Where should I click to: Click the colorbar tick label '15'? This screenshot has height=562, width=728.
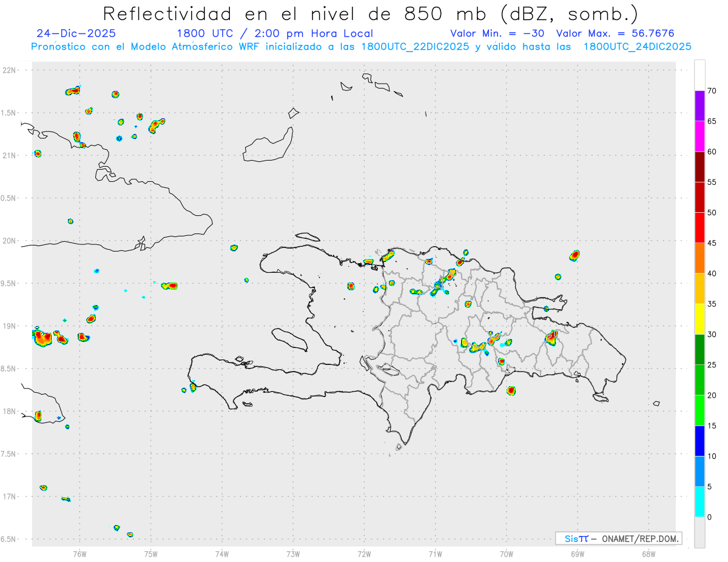pyautogui.click(x=712, y=426)
